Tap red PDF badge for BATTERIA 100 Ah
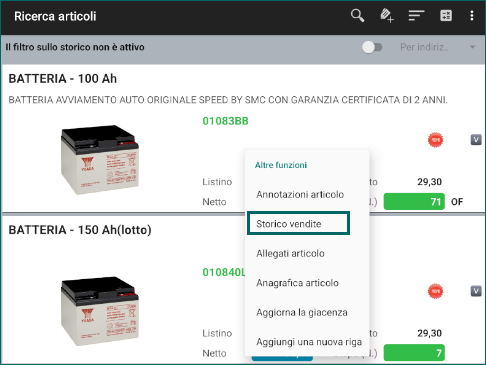The image size is (486, 365). 435,140
